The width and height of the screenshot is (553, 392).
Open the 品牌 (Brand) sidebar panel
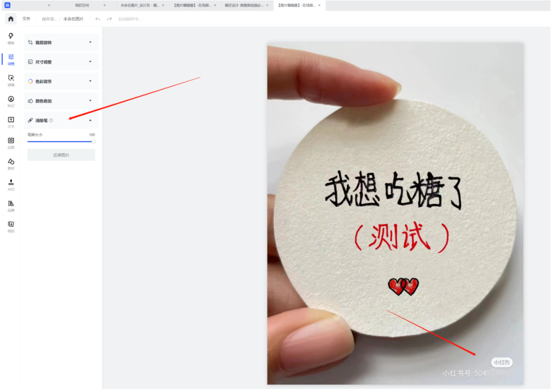coord(10,203)
